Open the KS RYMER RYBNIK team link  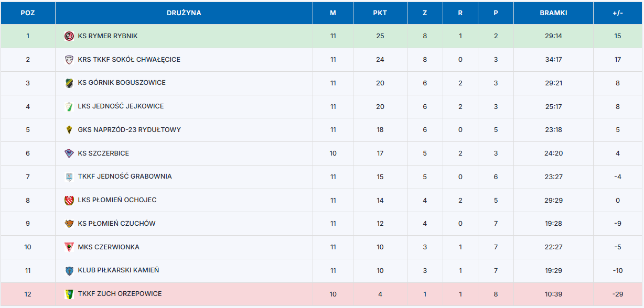click(x=108, y=36)
